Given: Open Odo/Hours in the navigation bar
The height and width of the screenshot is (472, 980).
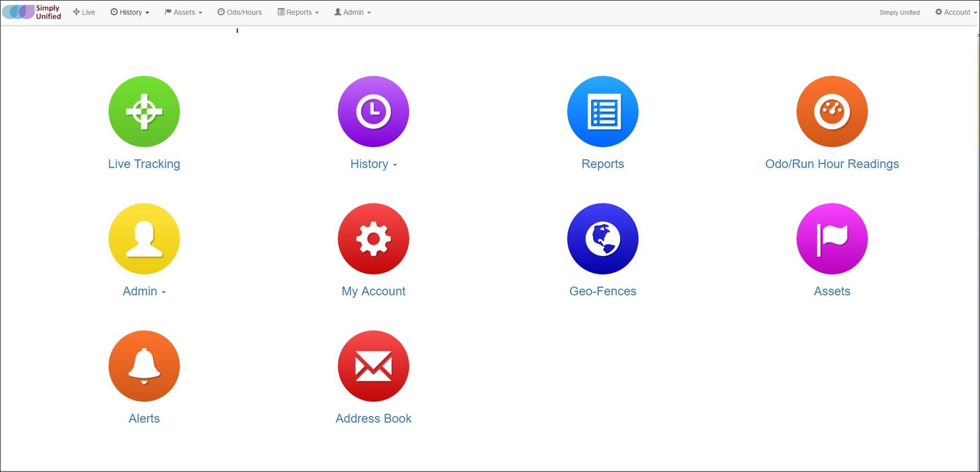Looking at the screenshot, I should tap(240, 12).
